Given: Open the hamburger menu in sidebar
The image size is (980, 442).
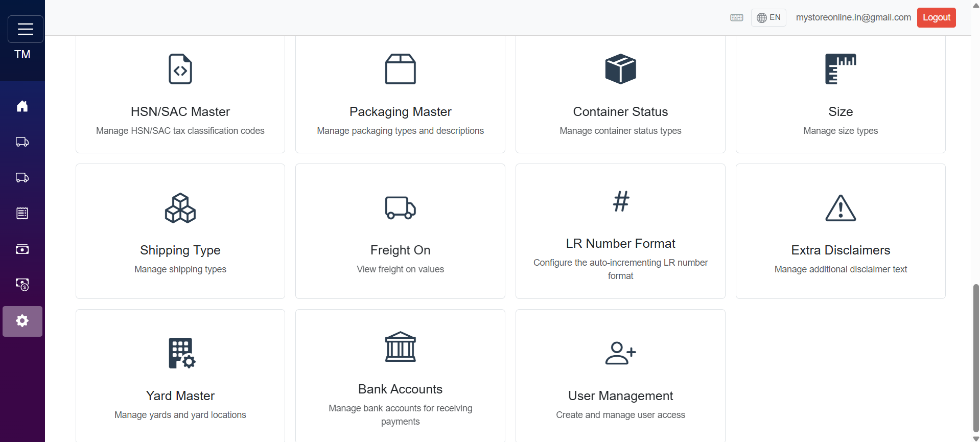Looking at the screenshot, I should pyautogui.click(x=25, y=29).
